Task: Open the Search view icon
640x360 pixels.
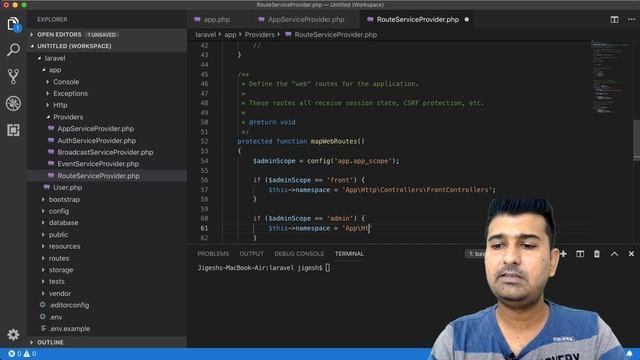Action: [13, 50]
